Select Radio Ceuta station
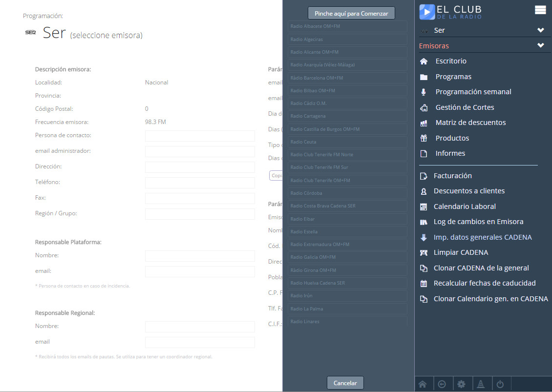The width and height of the screenshot is (552, 392). coord(347,142)
